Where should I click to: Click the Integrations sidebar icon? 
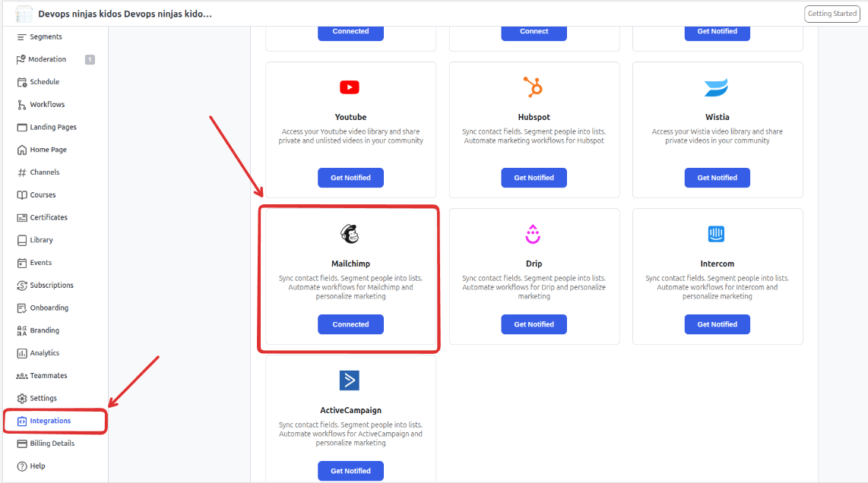[21, 421]
